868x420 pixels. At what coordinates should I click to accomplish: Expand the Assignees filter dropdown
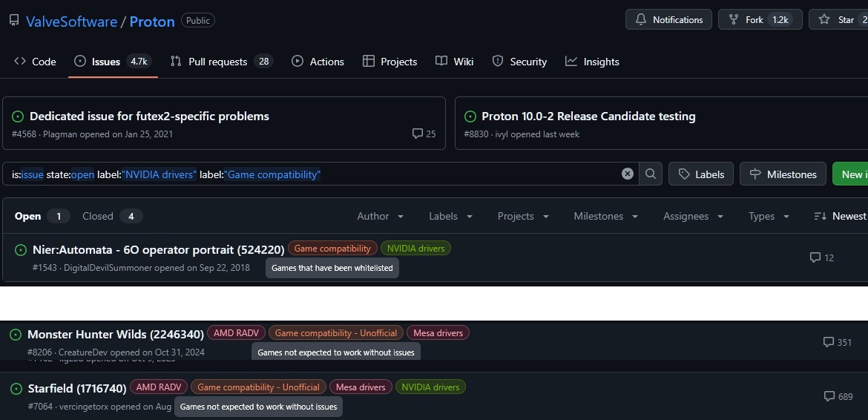(694, 216)
